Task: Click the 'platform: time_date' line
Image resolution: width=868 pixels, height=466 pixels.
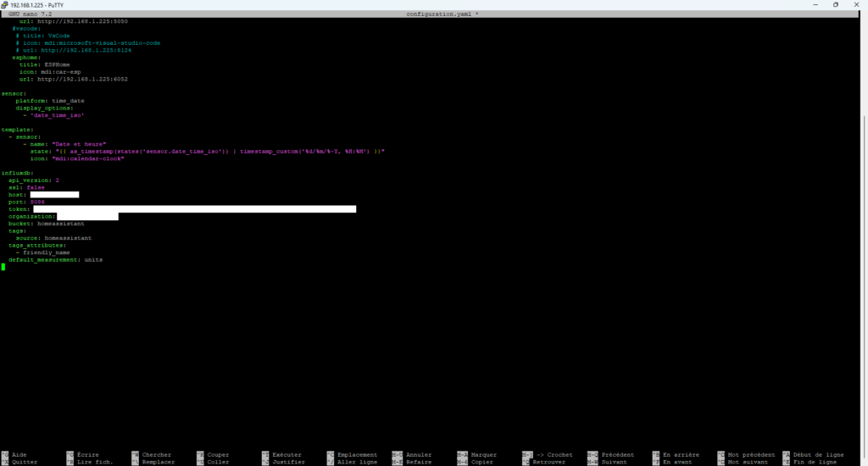Action: click(50, 101)
